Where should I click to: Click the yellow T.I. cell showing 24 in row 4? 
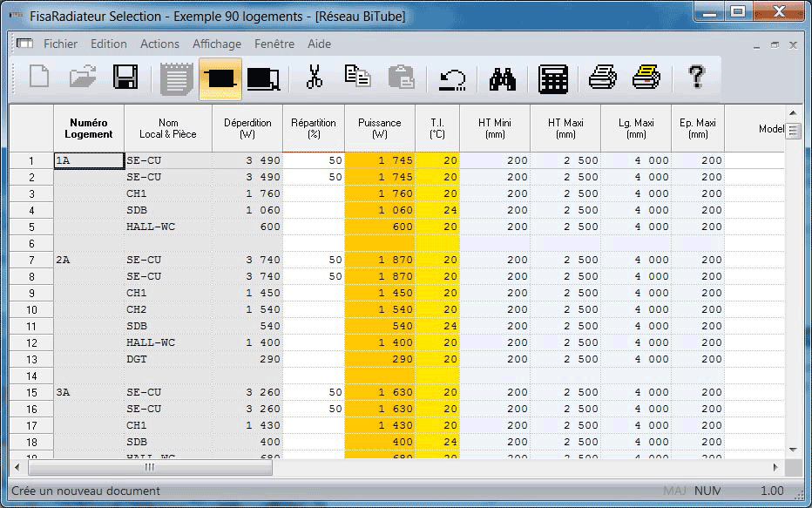click(437, 210)
